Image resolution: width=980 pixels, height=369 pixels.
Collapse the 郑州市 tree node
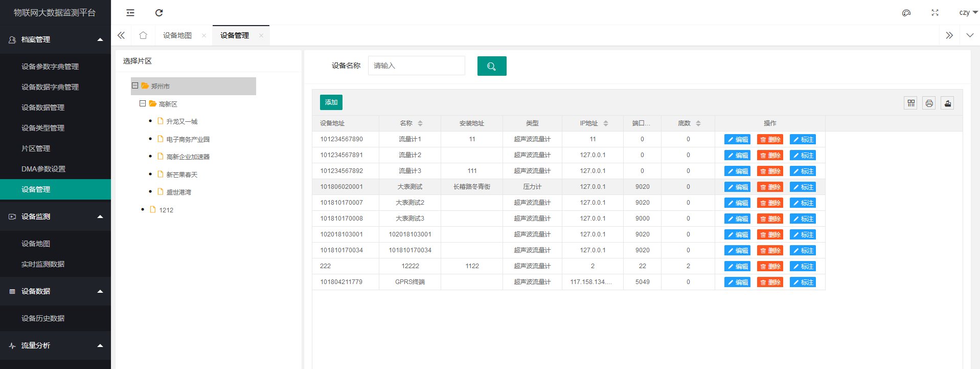tap(135, 86)
